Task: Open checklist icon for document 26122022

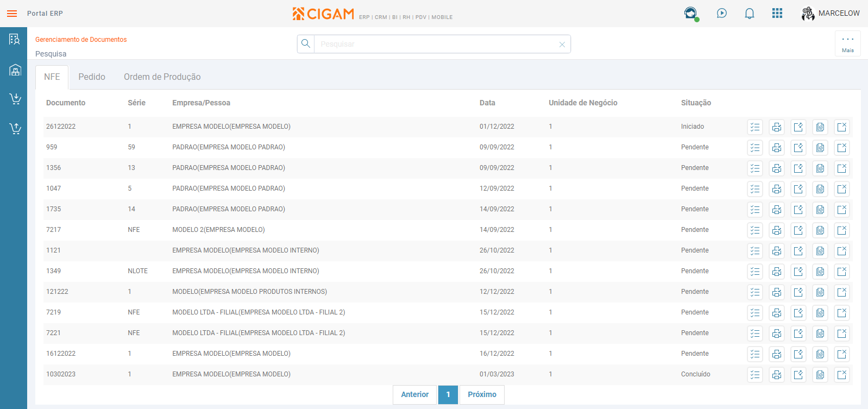Action: point(755,127)
